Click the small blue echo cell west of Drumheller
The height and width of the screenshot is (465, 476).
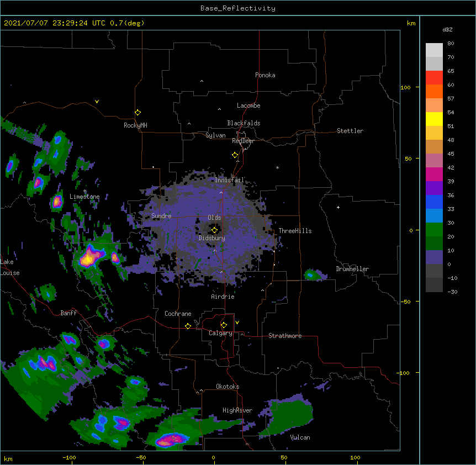pyautogui.click(x=310, y=275)
